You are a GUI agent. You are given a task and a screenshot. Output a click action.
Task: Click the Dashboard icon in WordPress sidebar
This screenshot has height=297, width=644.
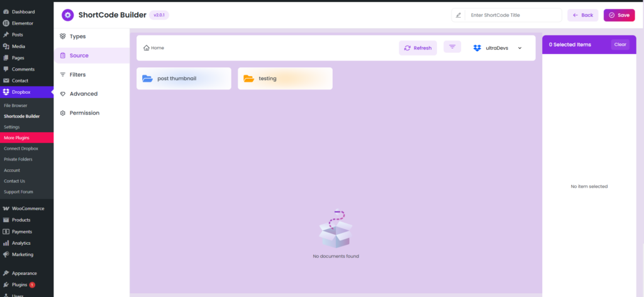[6, 12]
